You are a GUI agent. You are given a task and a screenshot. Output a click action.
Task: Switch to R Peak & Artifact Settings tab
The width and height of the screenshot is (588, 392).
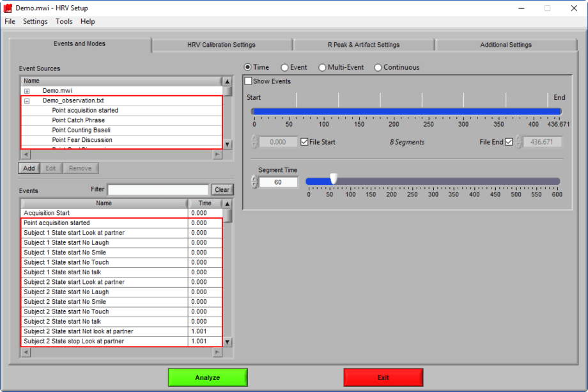[x=364, y=45]
